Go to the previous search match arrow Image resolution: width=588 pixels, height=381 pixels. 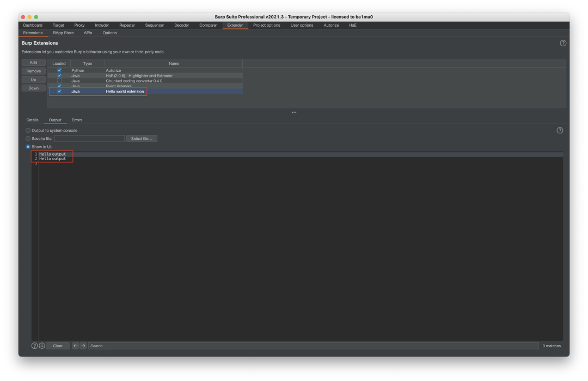[75, 346]
